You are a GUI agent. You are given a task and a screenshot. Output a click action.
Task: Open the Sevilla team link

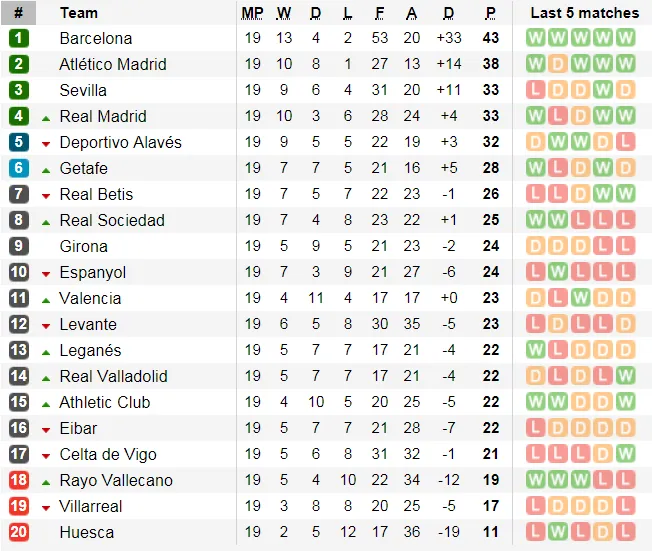83,90
